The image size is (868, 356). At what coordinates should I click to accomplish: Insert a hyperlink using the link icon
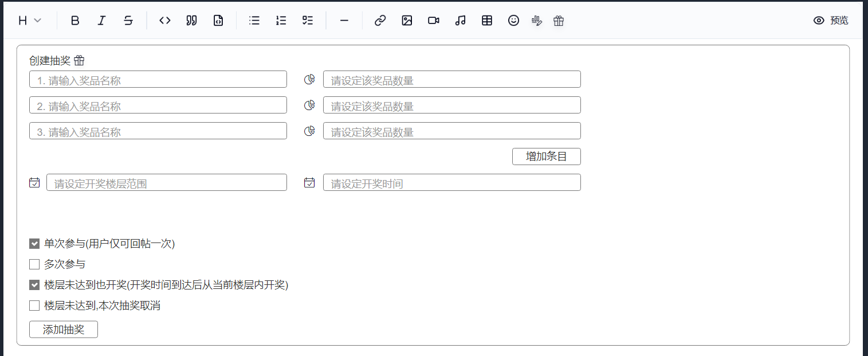[380, 21]
